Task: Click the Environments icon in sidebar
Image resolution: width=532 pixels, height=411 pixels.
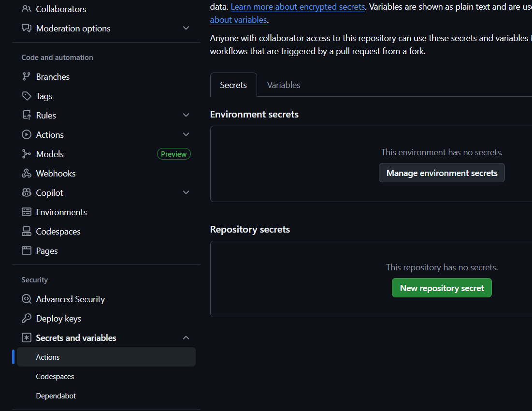Action: 27,212
